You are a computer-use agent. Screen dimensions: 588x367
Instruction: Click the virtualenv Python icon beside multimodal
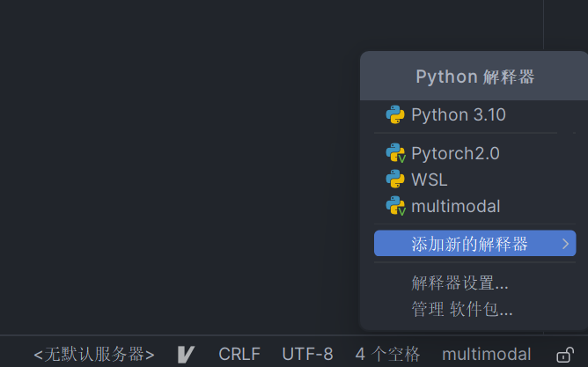click(395, 206)
